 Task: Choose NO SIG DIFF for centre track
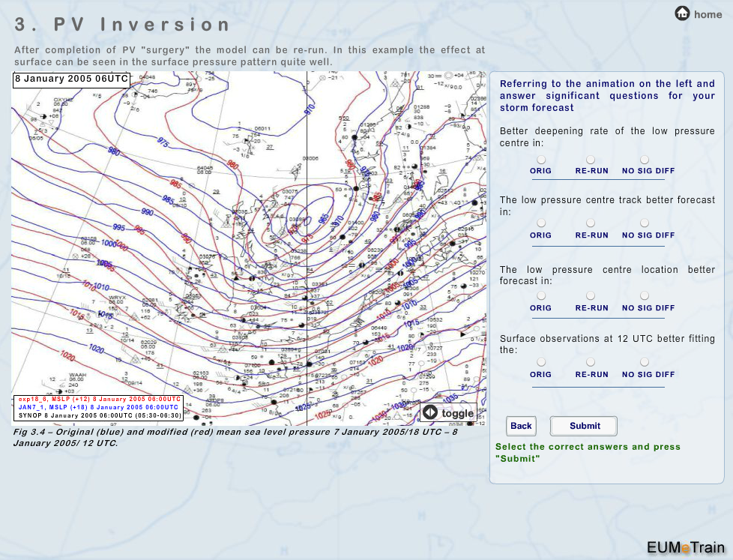tap(645, 223)
